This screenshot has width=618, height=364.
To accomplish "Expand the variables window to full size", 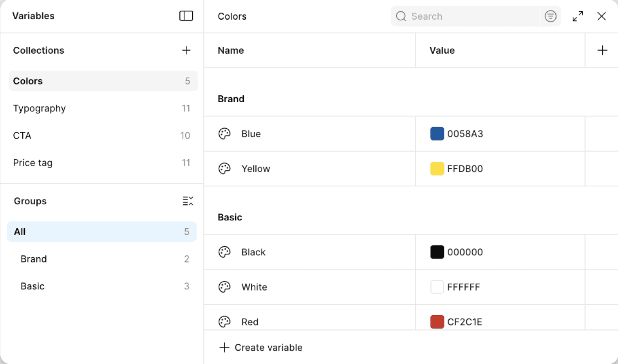I will point(578,16).
